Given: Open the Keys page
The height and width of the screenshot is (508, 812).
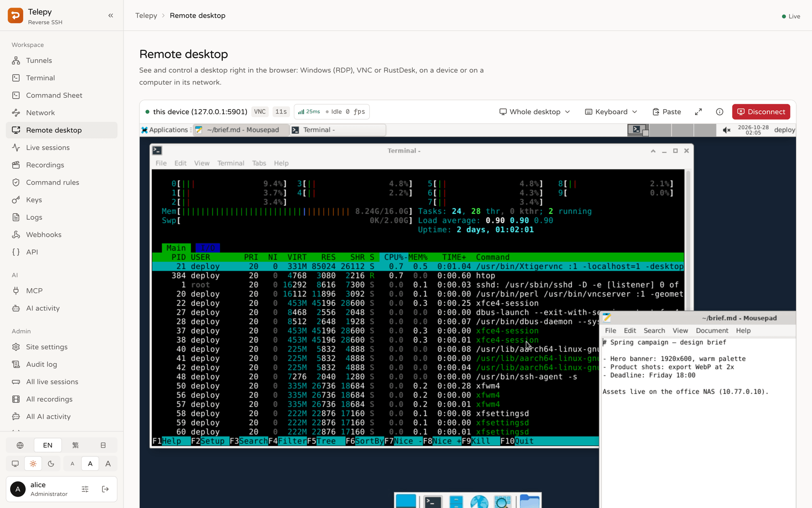Looking at the screenshot, I should [62, 200].
